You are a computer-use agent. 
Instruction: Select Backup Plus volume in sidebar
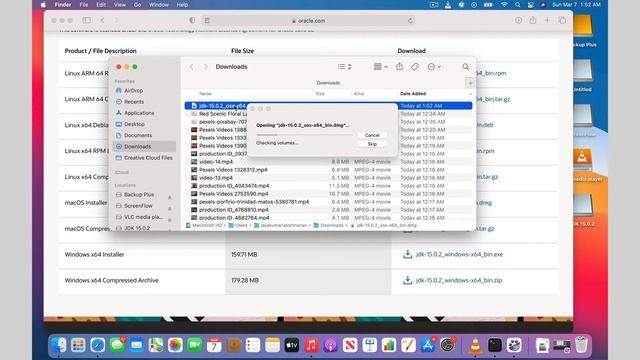coord(139,195)
